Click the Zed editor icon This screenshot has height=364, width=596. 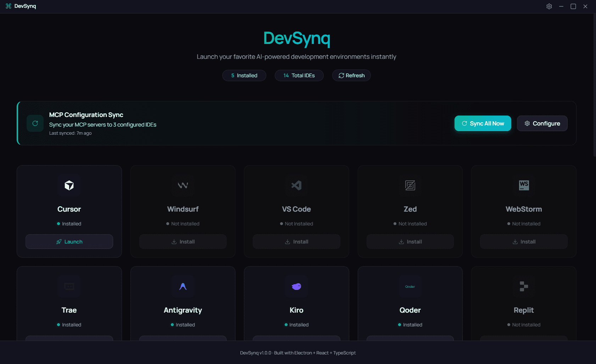(410, 185)
